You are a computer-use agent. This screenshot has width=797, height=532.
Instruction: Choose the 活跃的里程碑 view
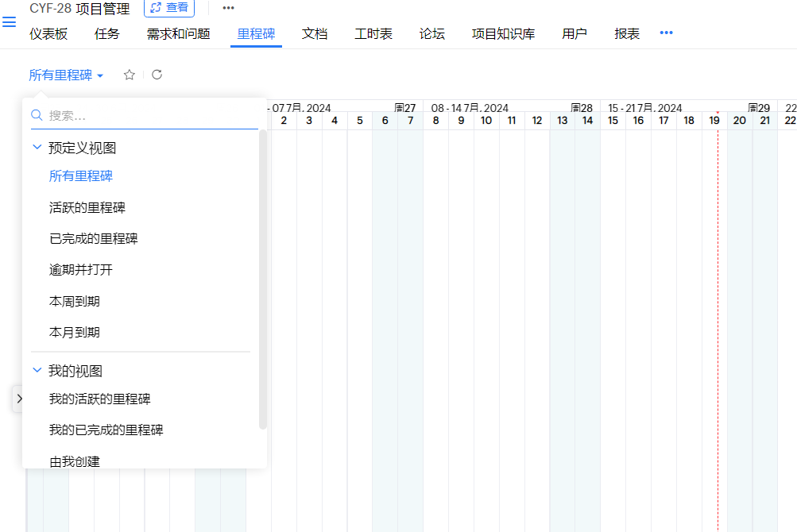pos(87,207)
